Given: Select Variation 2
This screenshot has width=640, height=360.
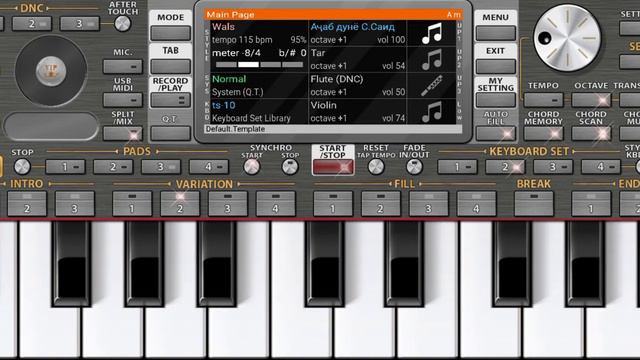Looking at the screenshot, I should (180, 203).
